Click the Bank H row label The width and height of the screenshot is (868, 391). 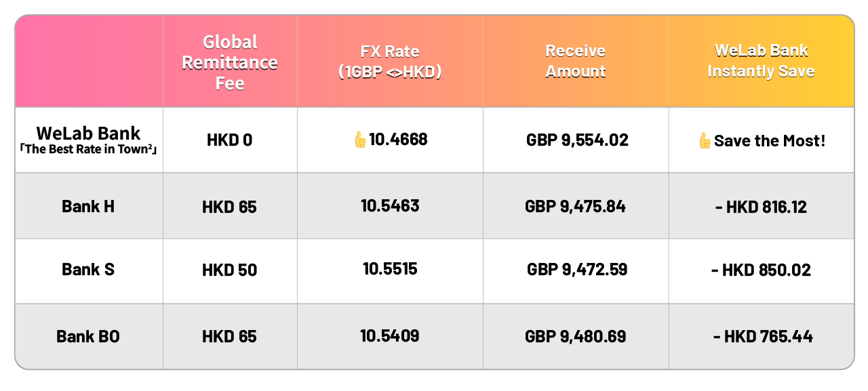point(88,206)
